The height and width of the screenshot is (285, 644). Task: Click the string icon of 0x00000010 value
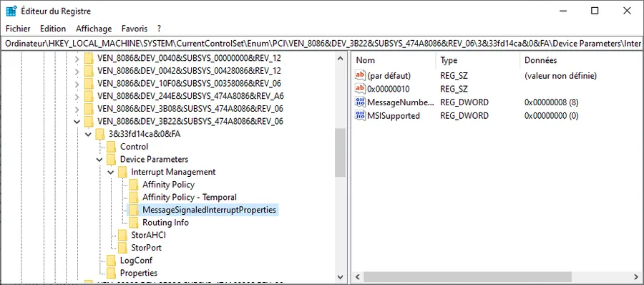[360, 89]
